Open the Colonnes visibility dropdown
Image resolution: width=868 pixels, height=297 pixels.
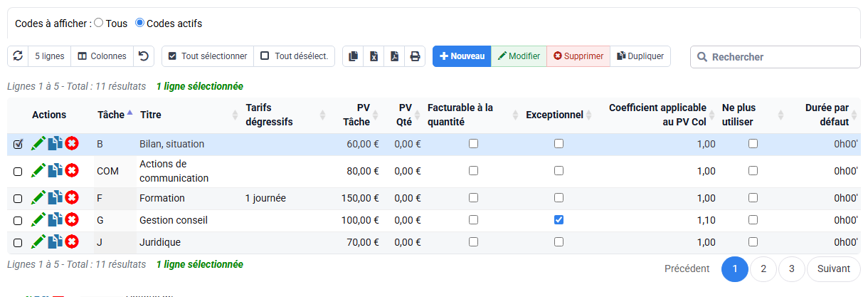pos(102,56)
